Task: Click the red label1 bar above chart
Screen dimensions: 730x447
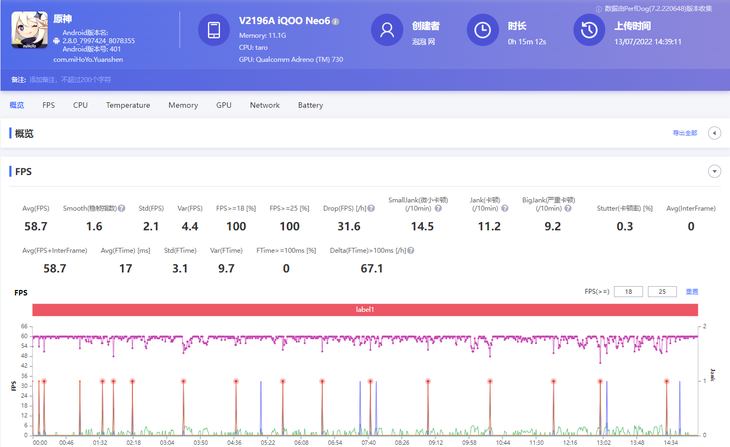Action: 365,309
